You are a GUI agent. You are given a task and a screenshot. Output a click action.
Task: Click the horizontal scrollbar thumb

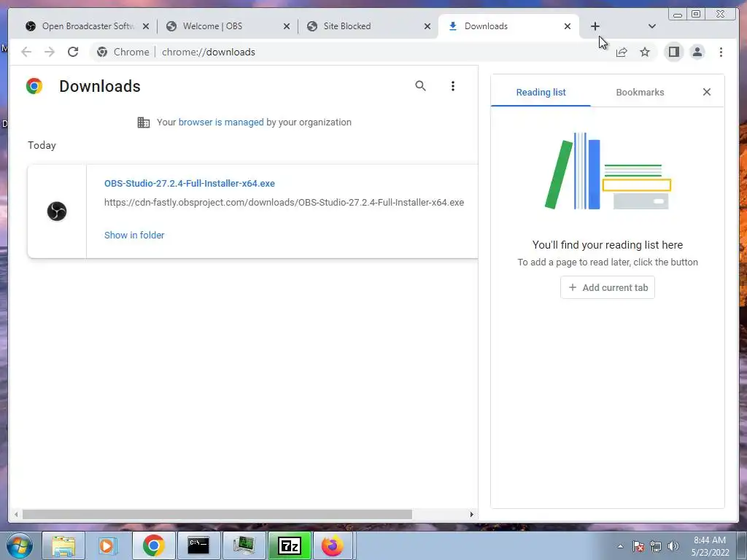217,514
